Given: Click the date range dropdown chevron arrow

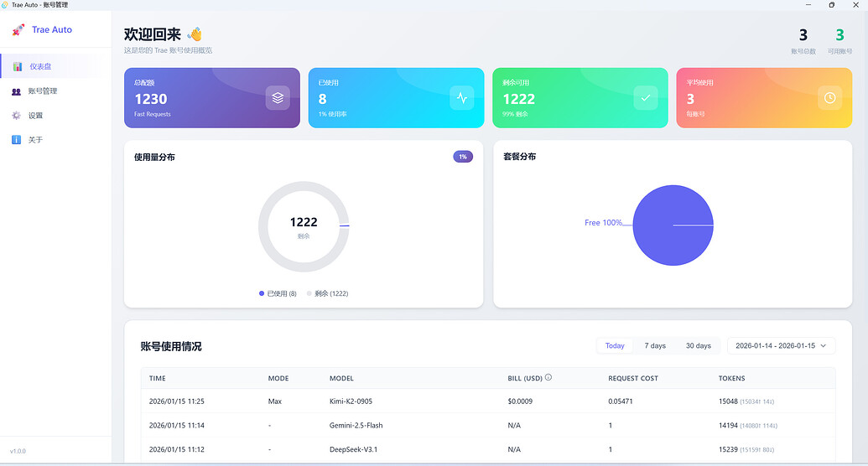Looking at the screenshot, I should tap(824, 345).
